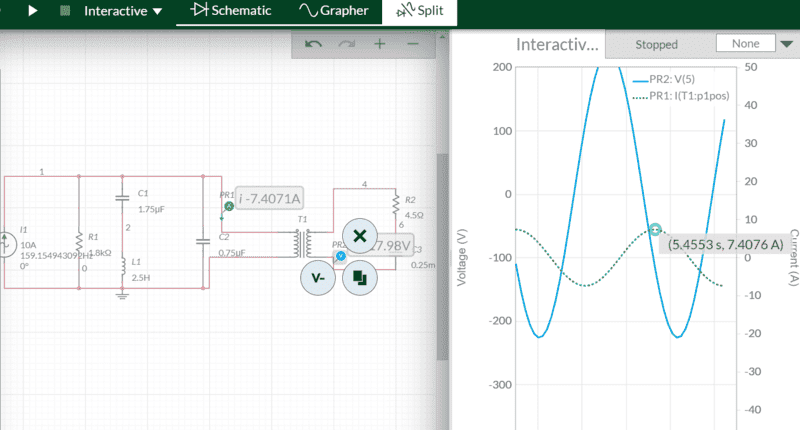Select the Split view tab
The width and height of the screenshot is (800, 430).
click(419, 11)
